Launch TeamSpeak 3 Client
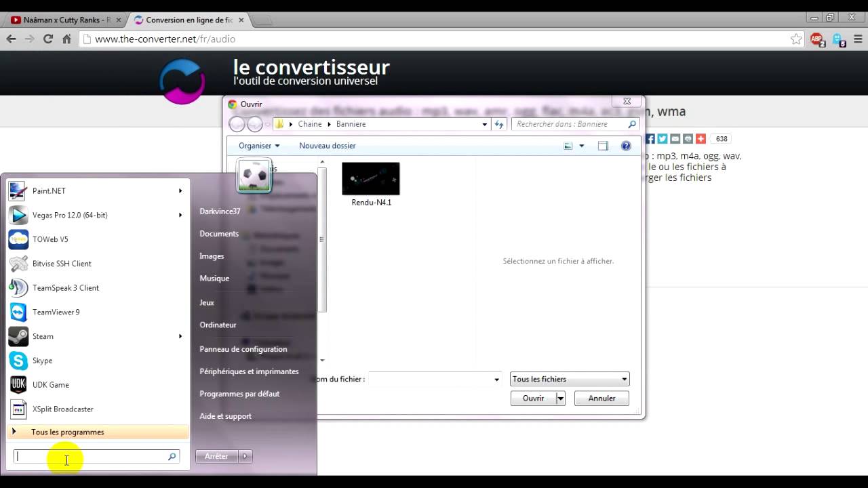Screen dimensions: 868x488 97,288
